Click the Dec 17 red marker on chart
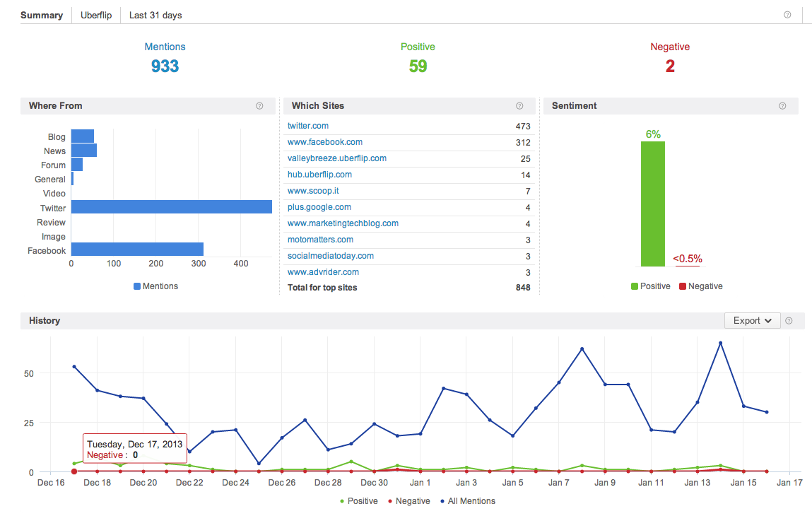812x516 pixels. pyautogui.click(x=74, y=471)
